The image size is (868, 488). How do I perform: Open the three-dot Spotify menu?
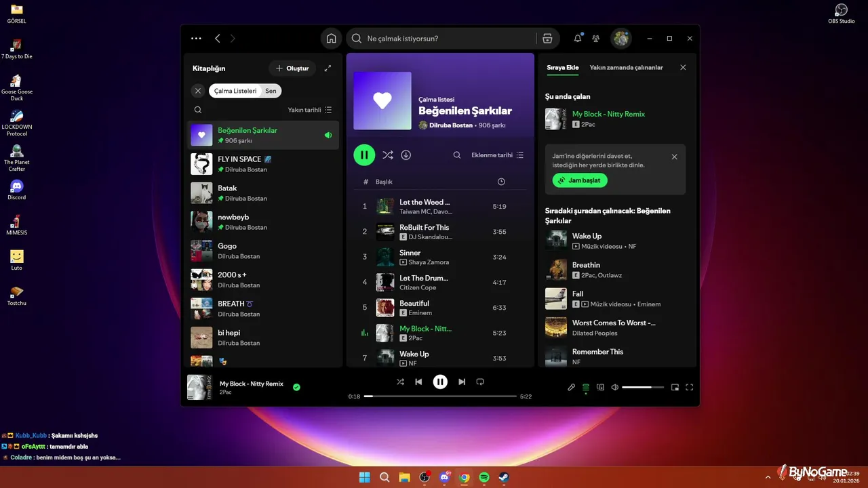(196, 39)
